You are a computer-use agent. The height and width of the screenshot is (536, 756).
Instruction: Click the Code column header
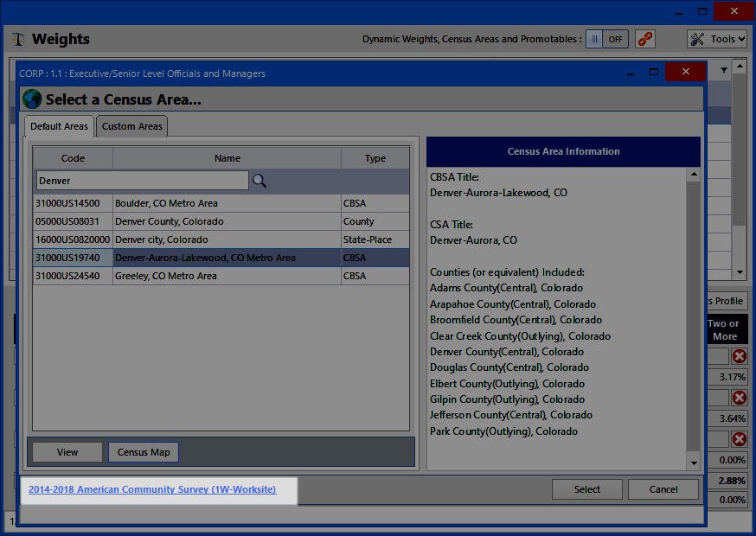[73, 158]
